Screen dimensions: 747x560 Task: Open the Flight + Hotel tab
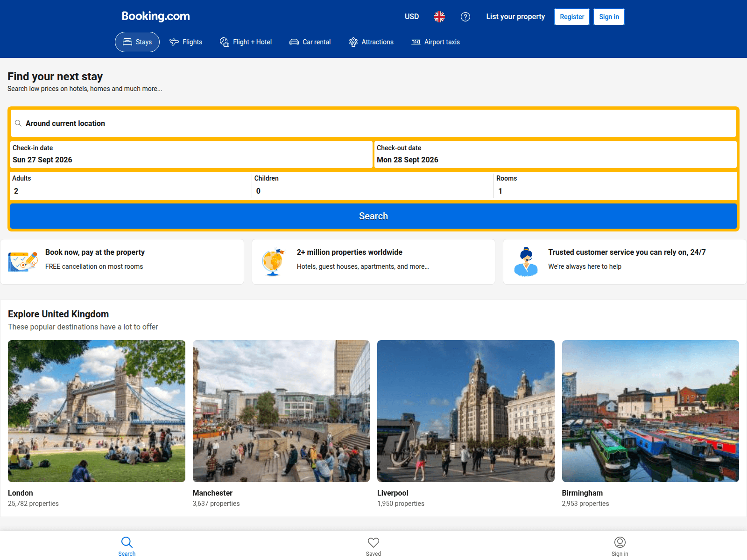point(246,42)
